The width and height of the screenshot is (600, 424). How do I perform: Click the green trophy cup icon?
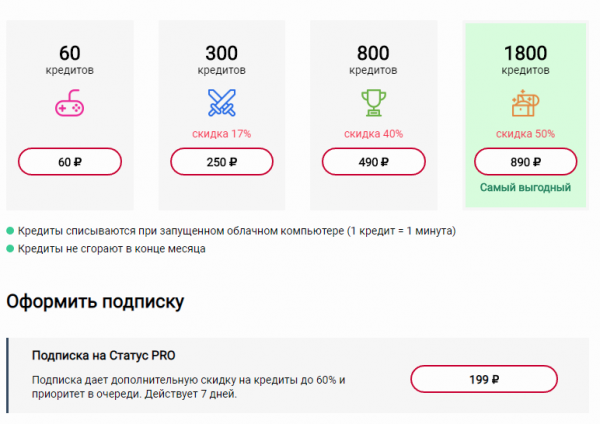(x=372, y=102)
